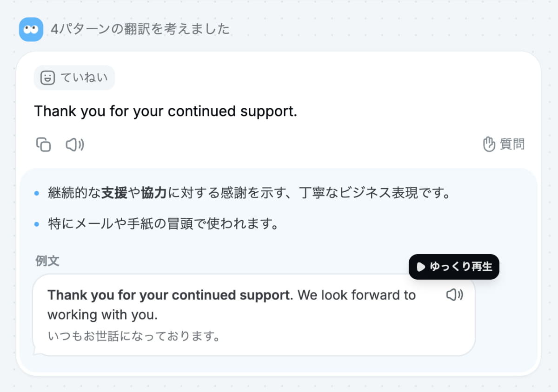Click the play triangle on ゆっくり再生
This screenshot has width=558, height=392.
pyautogui.click(x=420, y=267)
